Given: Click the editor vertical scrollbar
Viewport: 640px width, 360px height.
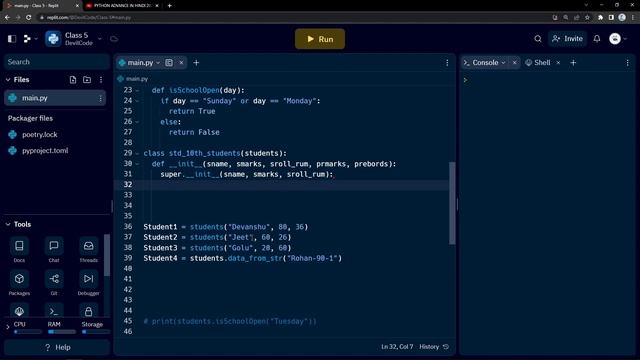Looking at the screenshot, I should pyautogui.click(x=452, y=203).
